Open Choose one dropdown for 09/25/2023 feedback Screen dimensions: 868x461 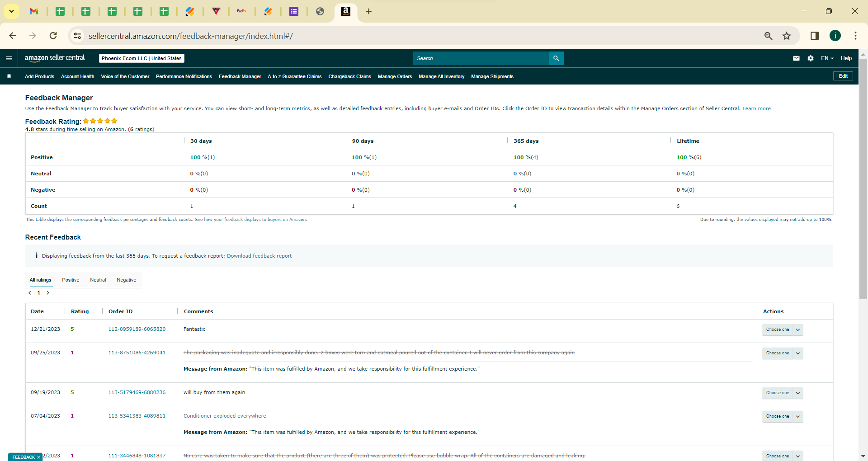pyautogui.click(x=782, y=353)
